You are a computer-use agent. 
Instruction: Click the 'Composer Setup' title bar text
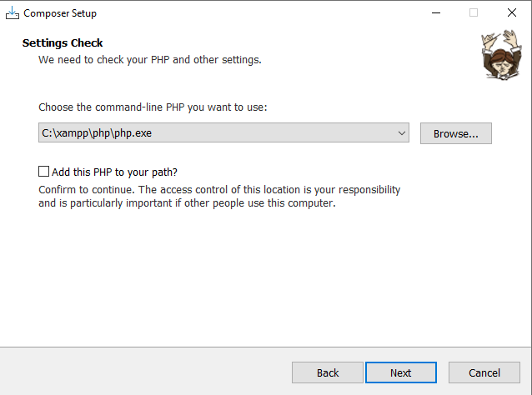click(60, 13)
